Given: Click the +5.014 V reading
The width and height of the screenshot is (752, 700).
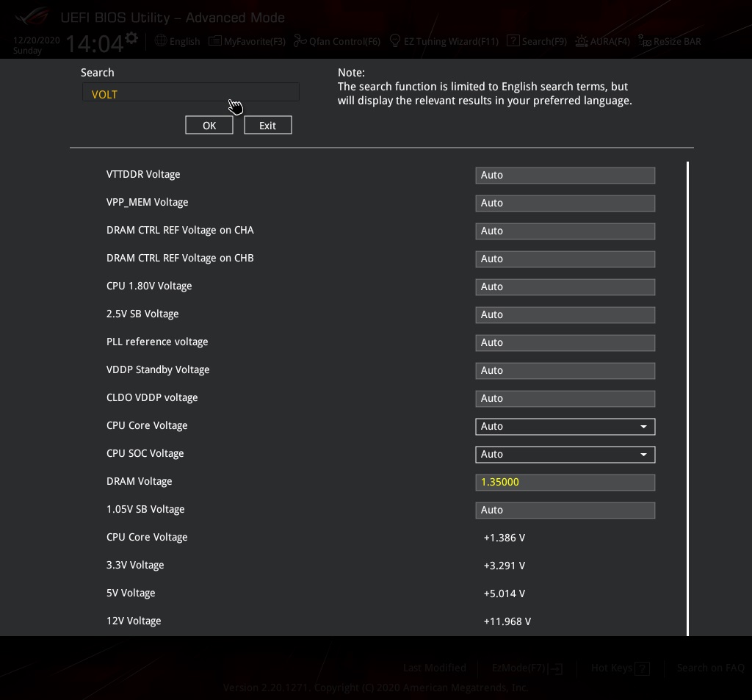Looking at the screenshot, I should click(504, 593).
